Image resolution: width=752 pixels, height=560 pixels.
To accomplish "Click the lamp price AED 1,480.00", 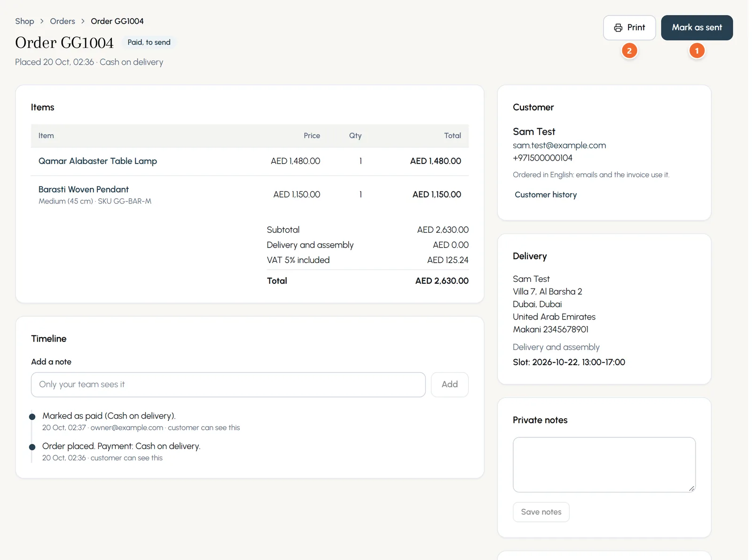I will 295,161.
